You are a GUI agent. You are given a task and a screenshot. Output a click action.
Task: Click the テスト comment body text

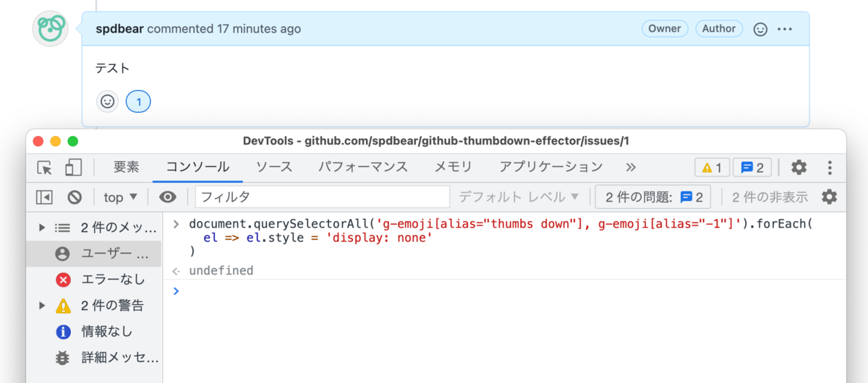click(113, 69)
